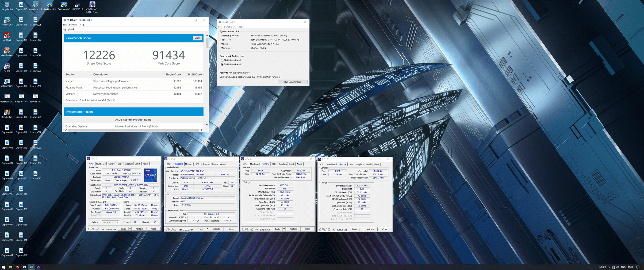
Task: Launch the Geekbench 5 desktop shortcut
Action: click(x=64, y=6)
